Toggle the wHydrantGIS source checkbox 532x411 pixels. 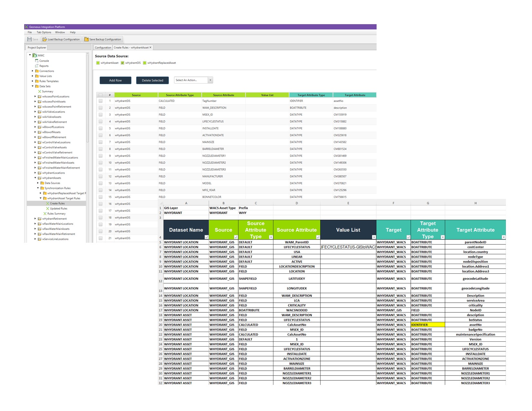click(x=123, y=63)
